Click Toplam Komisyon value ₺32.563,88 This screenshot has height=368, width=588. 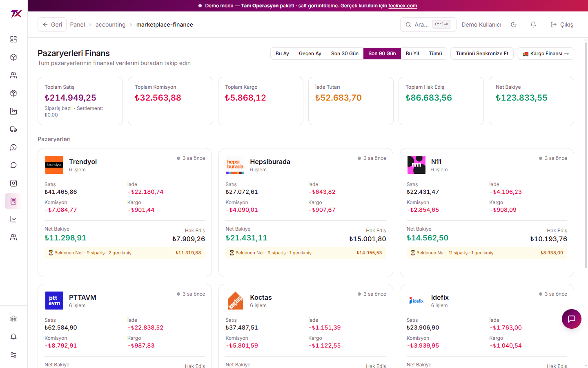(x=158, y=98)
